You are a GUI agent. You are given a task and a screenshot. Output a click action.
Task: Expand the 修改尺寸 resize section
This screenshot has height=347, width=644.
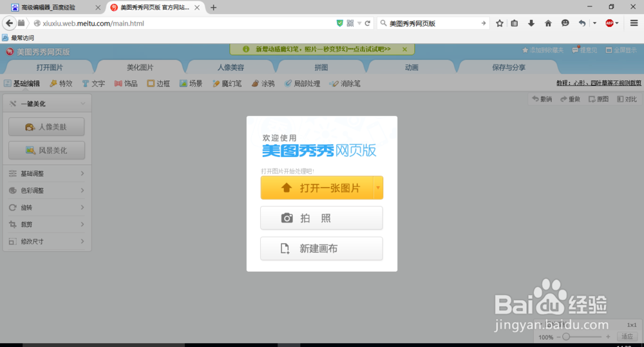coord(47,241)
